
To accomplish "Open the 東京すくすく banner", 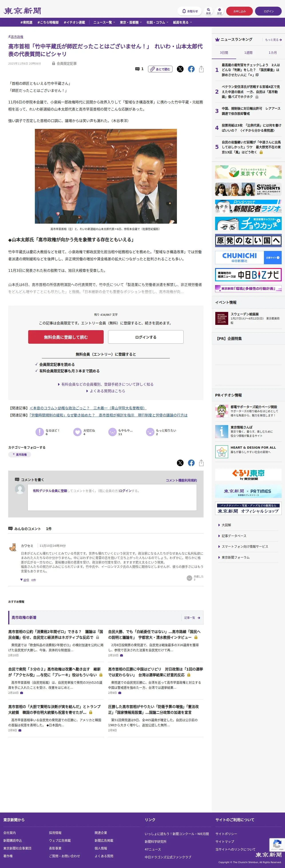I will coord(248,172).
